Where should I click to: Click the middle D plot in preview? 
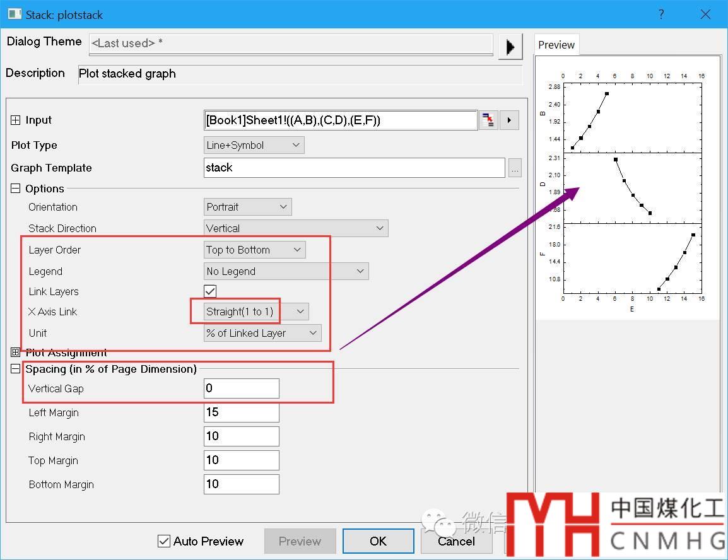[632, 188]
